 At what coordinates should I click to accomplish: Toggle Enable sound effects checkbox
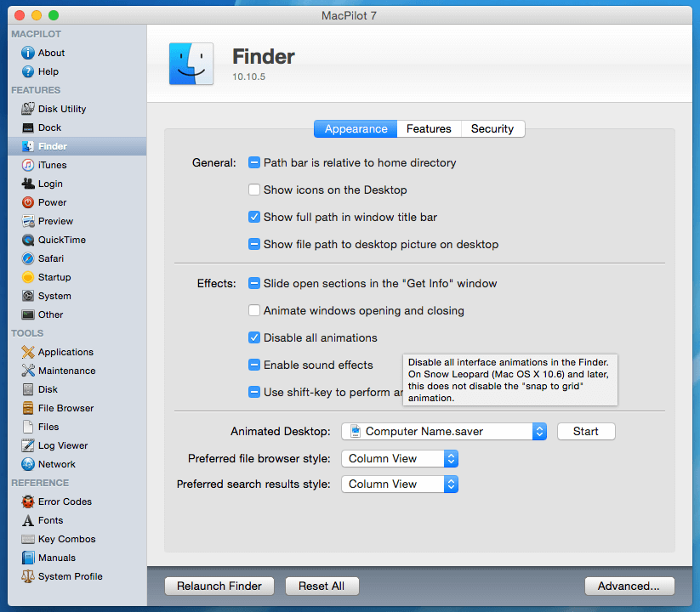(x=254, y=365)
